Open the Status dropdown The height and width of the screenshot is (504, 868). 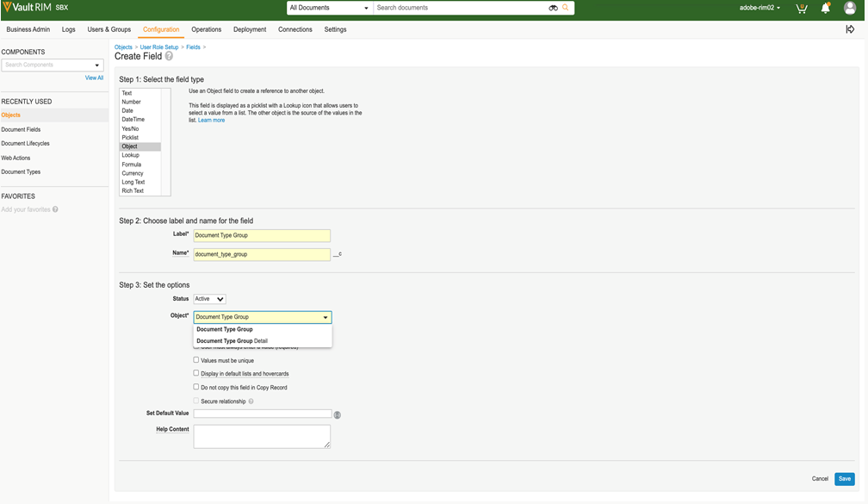pyautogui.click(x=209, y=299)
